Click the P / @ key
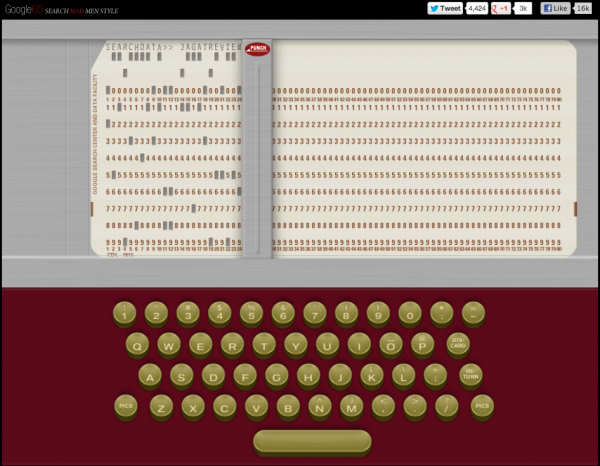The height and width of the screenshot is (466, 600). [x=422, y=345]
